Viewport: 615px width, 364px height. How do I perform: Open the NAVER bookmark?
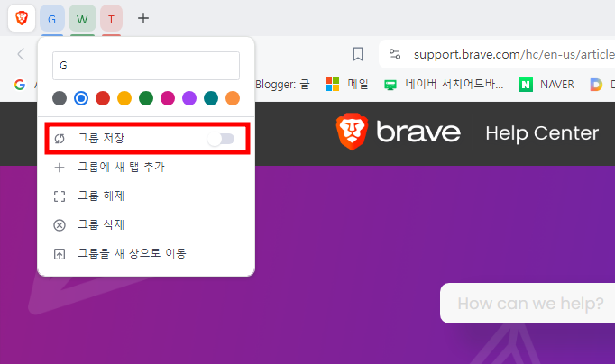(x=546, y=84)
